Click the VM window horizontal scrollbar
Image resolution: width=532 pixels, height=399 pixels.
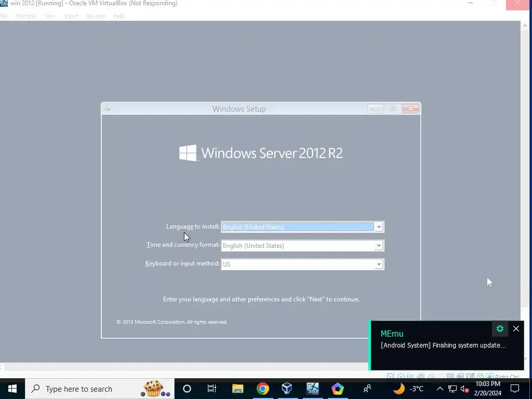[x=185, y=367]
